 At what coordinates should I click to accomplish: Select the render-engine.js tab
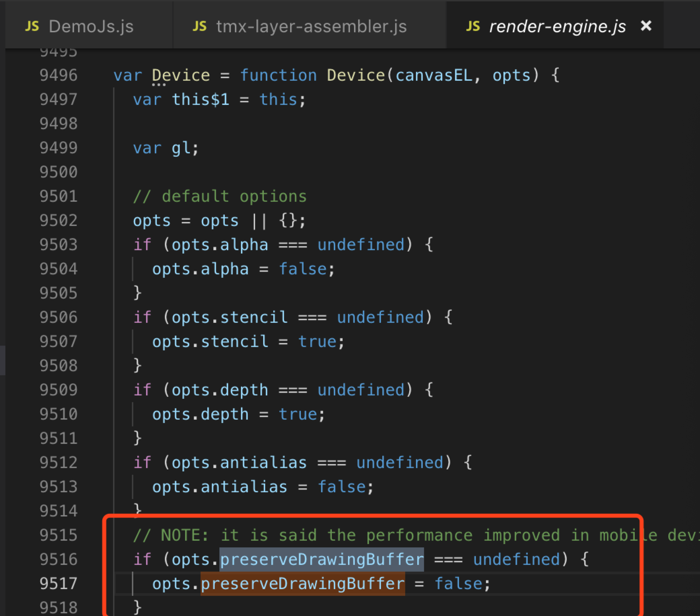click(557, 27)
